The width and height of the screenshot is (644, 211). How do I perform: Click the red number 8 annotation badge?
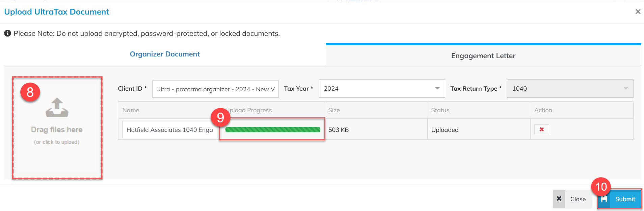30,92
